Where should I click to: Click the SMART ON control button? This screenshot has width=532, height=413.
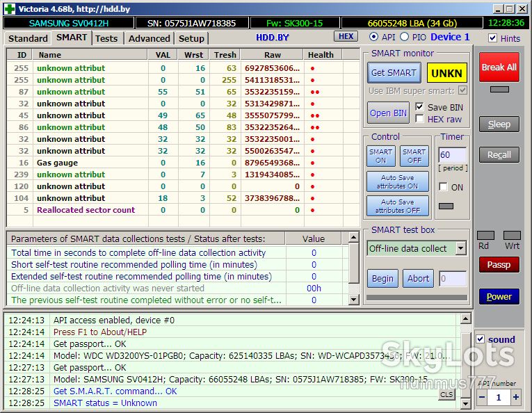tap(380, 156)
